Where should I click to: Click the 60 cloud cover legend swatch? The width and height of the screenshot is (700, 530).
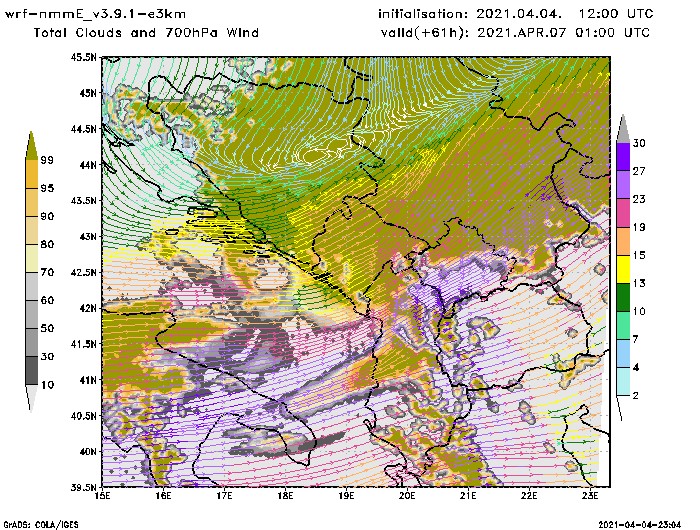tap(31, 314)
